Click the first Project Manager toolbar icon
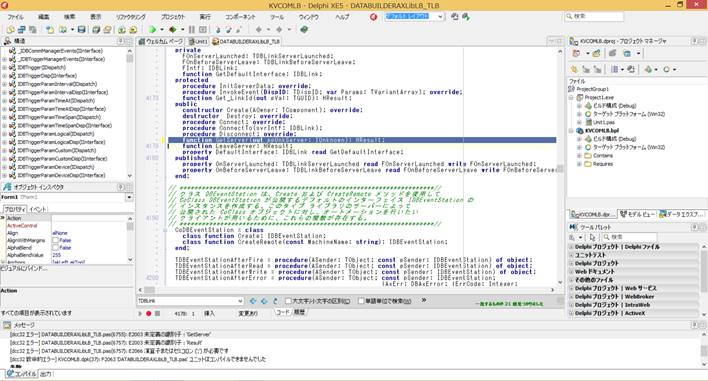This screenshot has width=708, height=381. pyautogui.click(x=576, y=54)
